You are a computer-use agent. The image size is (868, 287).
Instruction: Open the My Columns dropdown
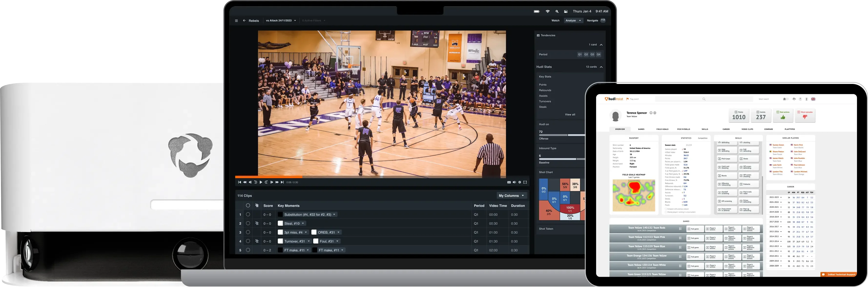pyautogui.click(x=511, y=195)
